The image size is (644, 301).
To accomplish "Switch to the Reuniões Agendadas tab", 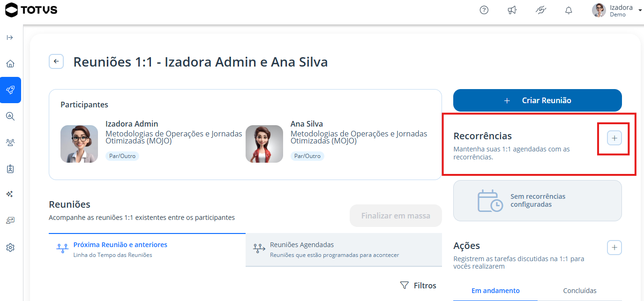I will click(x=344, y=249).
